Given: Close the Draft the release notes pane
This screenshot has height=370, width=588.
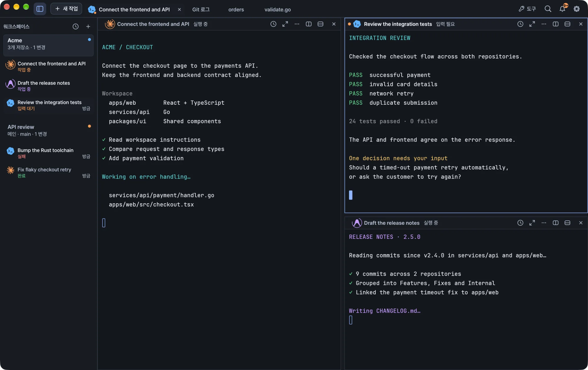Looking at the screenshot, I should coord(581,223).
